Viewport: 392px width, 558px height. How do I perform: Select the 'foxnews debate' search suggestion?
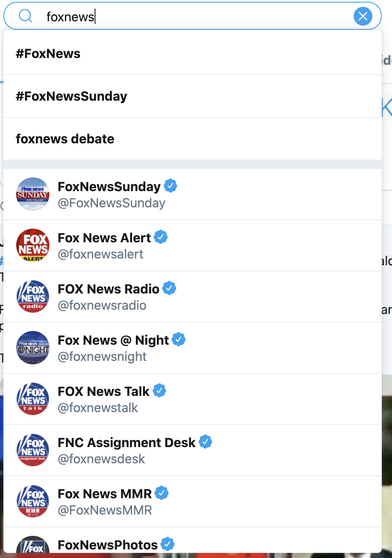tap(65, 139)
